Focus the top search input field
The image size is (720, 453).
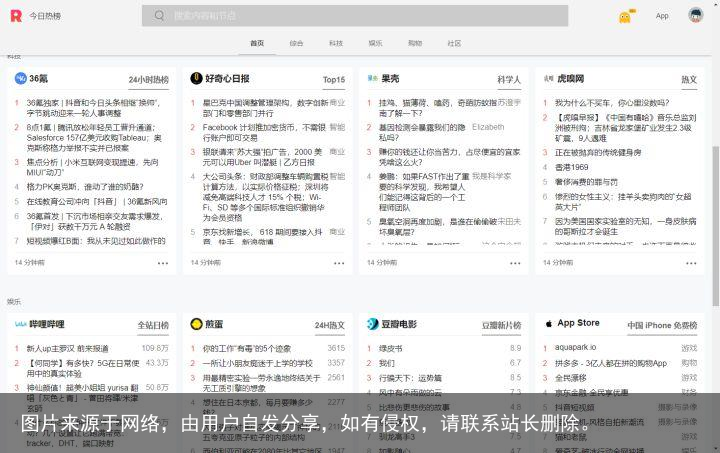point(355,16)
